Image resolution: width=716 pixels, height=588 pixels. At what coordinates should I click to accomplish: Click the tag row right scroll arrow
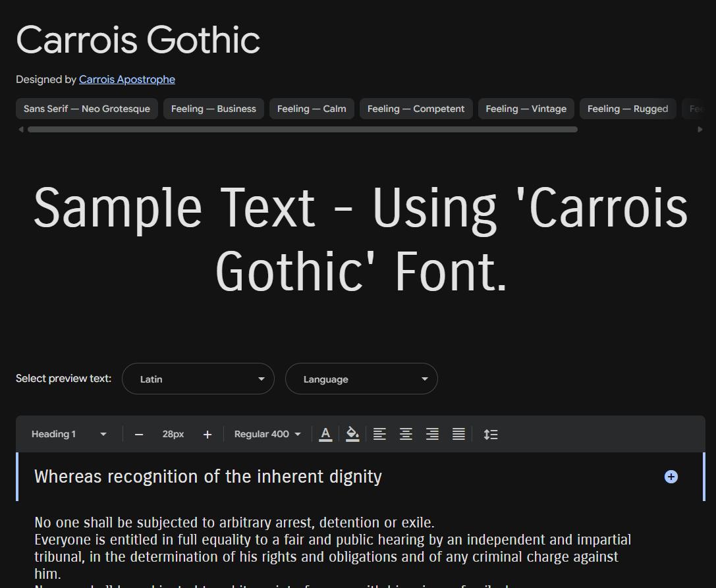point(700,130)
